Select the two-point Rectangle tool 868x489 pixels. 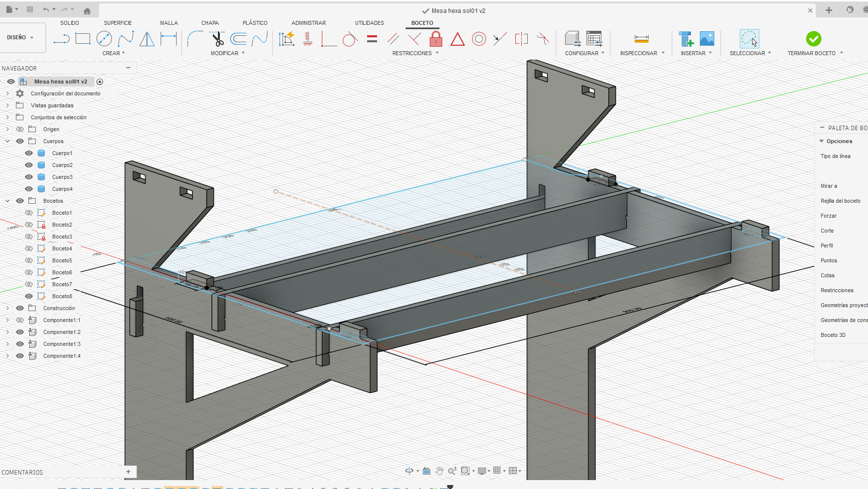coord(83,39)
